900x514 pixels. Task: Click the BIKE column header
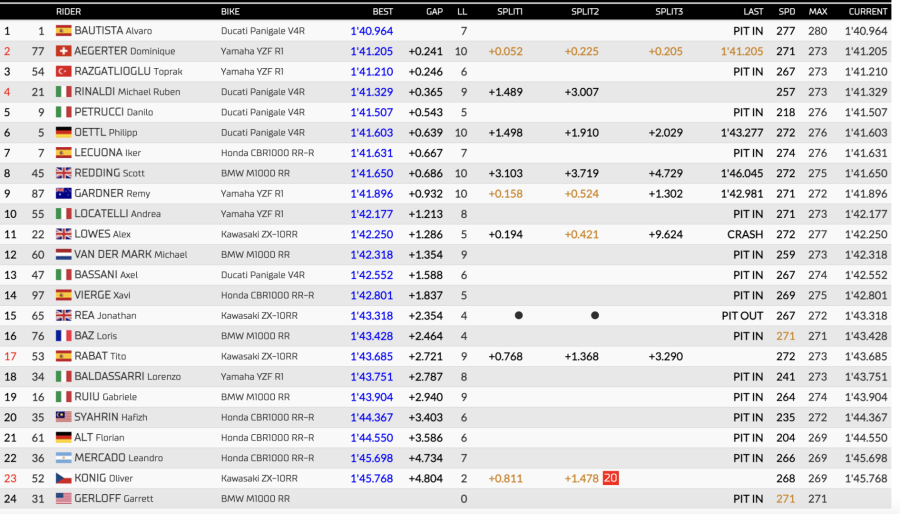coord(230,11)
